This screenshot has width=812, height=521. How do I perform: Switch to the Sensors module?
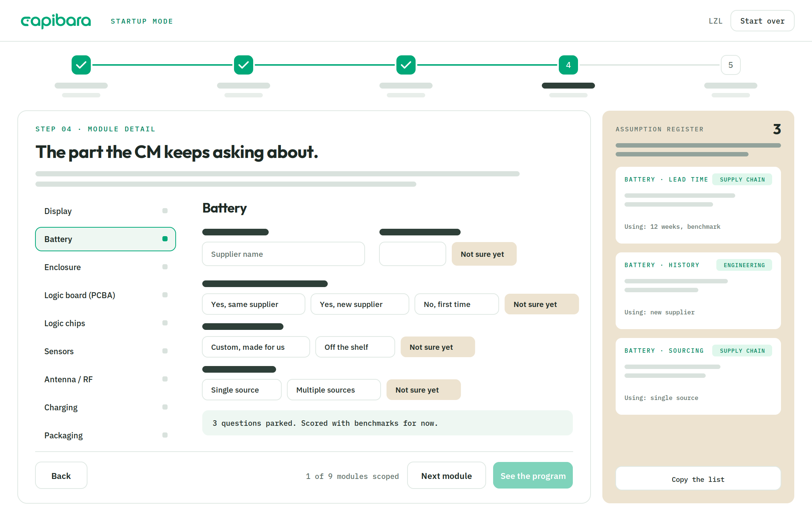click(106, 351)
